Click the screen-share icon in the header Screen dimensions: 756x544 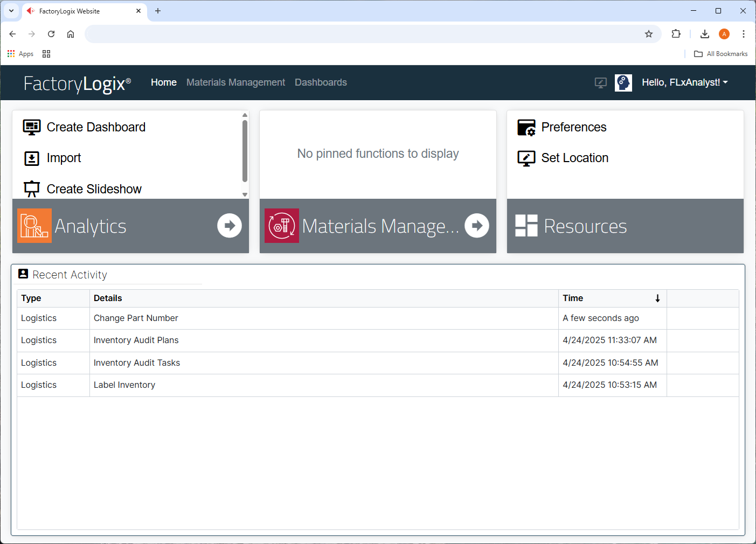click(x=600, y=82)
